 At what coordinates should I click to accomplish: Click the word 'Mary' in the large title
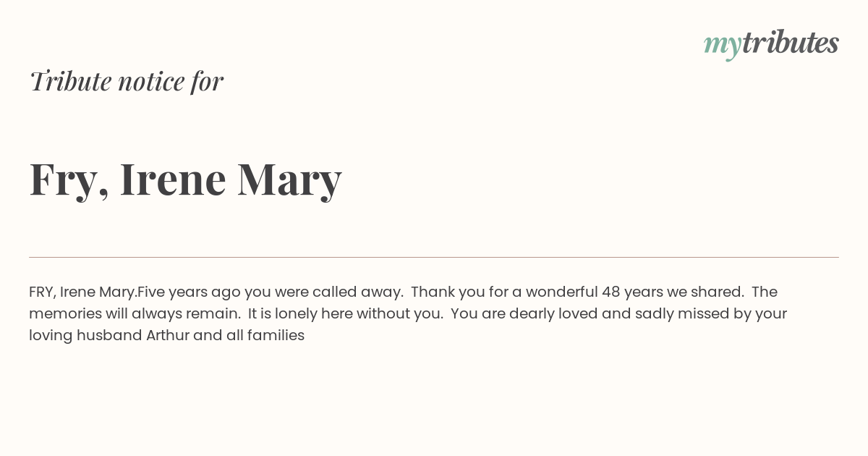click(289, 180)
